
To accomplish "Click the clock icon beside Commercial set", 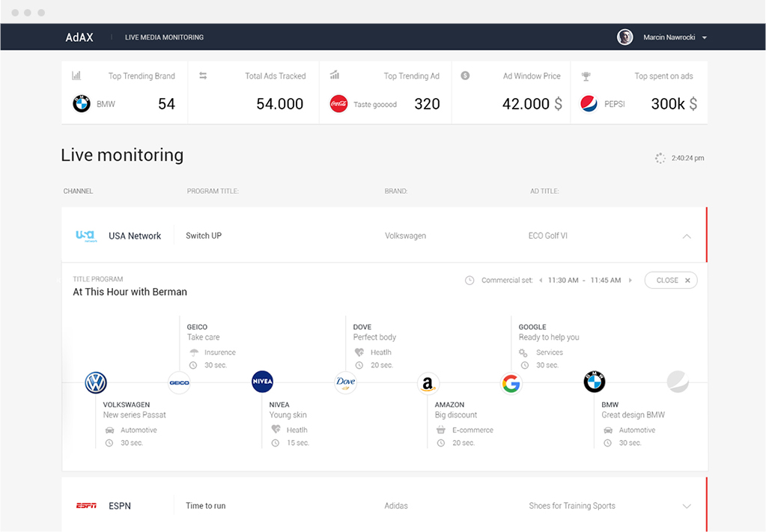I will (469, 280).
